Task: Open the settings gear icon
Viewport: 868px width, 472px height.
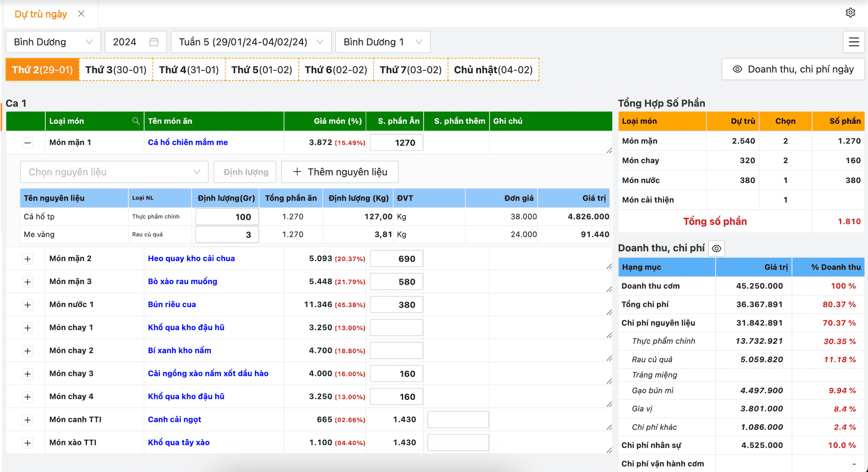Action: click(x=850, y=13)
